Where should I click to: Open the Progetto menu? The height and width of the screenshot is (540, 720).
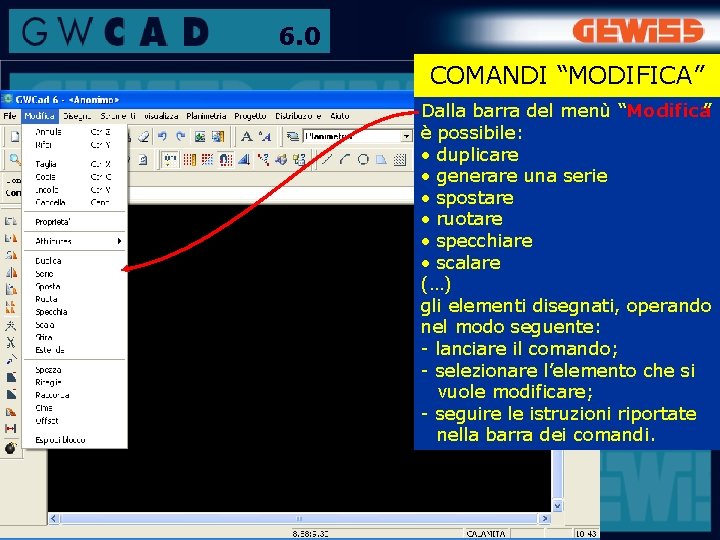click(250, 116)
